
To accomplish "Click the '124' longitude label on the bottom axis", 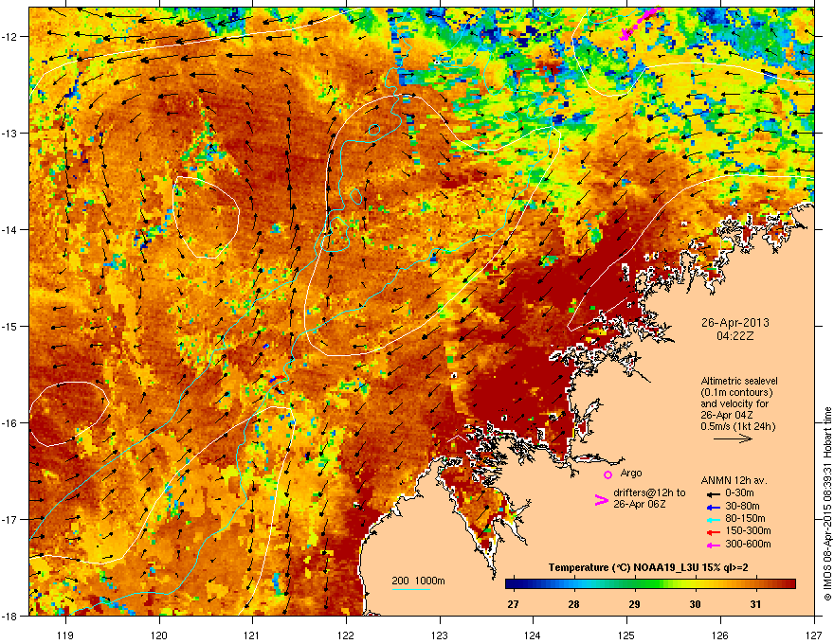I will [533, 635].
